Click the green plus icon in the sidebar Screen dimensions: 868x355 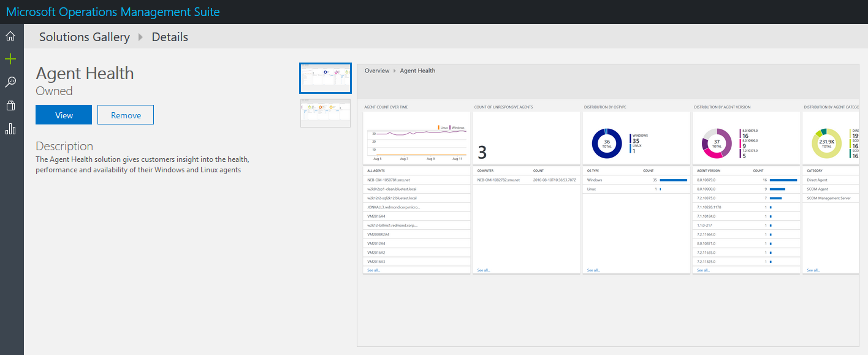click(x=10, y=59)
